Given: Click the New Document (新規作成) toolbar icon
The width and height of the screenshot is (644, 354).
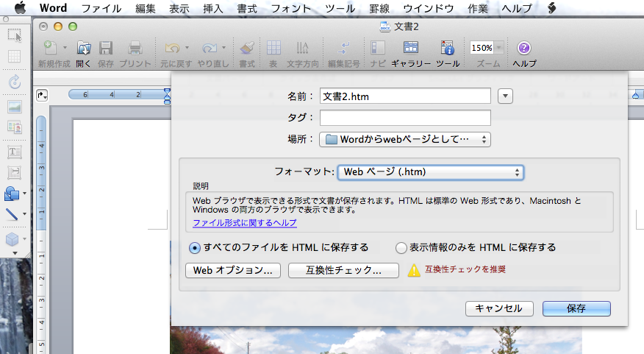Looking at the screenshot, I should coord(50,48).
